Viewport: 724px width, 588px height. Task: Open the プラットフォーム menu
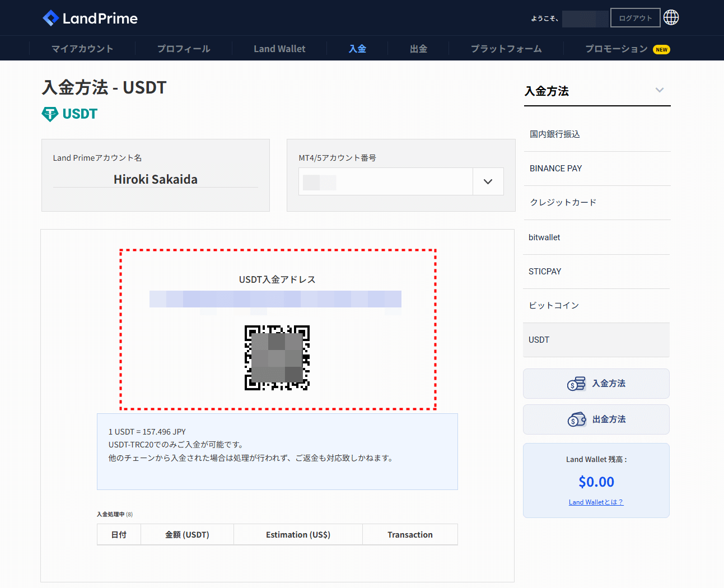click(x=506, y=49)
